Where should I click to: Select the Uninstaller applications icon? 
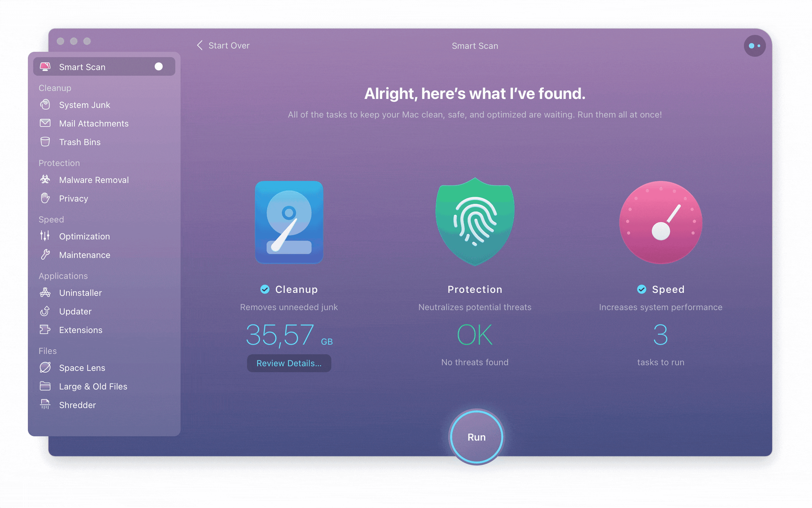click(x=46, y=292)
